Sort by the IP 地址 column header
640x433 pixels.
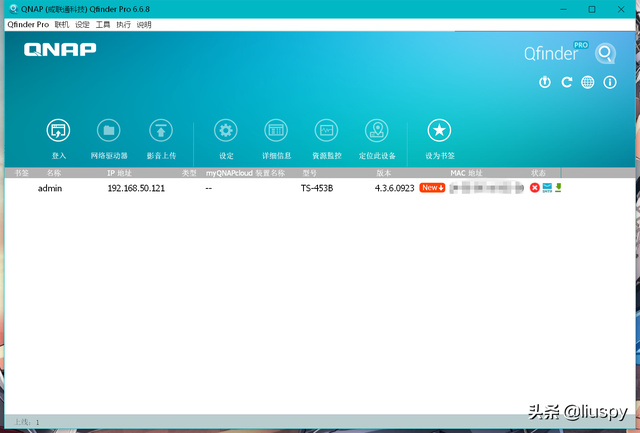[119, 173]
